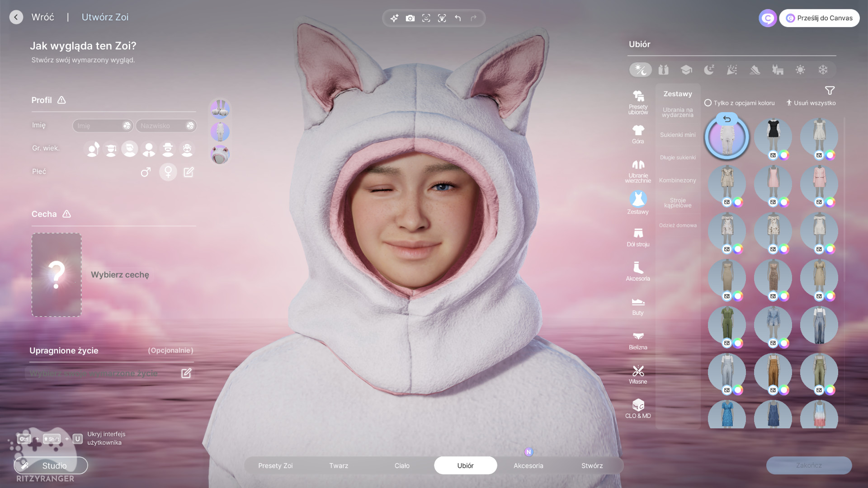The height and width of the screenshot is (488, 868).
Task: Open the CLO & MD category
Action: tap(638, 408)
